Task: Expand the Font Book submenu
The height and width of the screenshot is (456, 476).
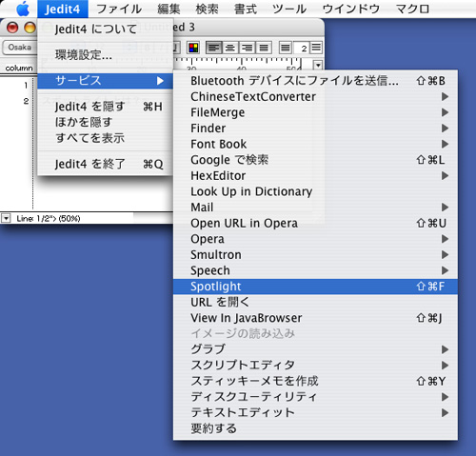Action: (315, 144)
